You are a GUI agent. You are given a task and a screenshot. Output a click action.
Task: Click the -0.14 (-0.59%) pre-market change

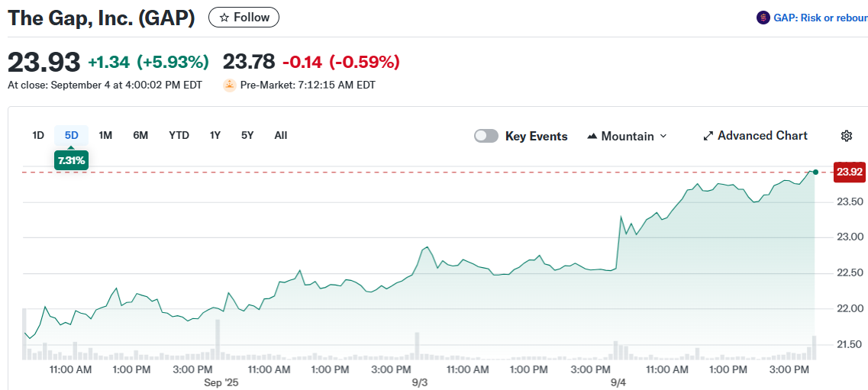tap(341, 63)
